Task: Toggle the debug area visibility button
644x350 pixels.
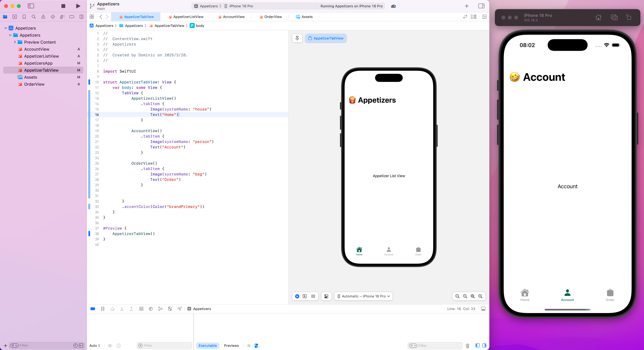Action: (483, 309)
